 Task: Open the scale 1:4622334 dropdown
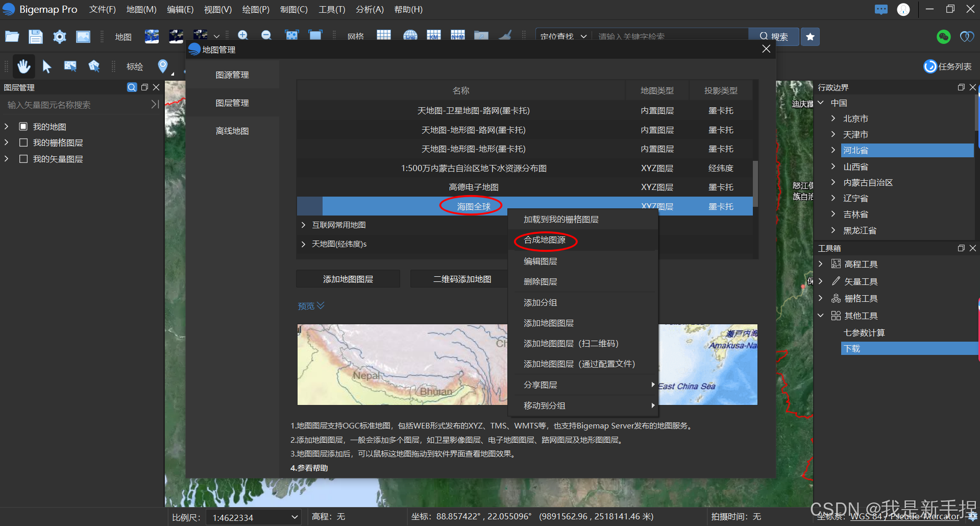[253, 517]
